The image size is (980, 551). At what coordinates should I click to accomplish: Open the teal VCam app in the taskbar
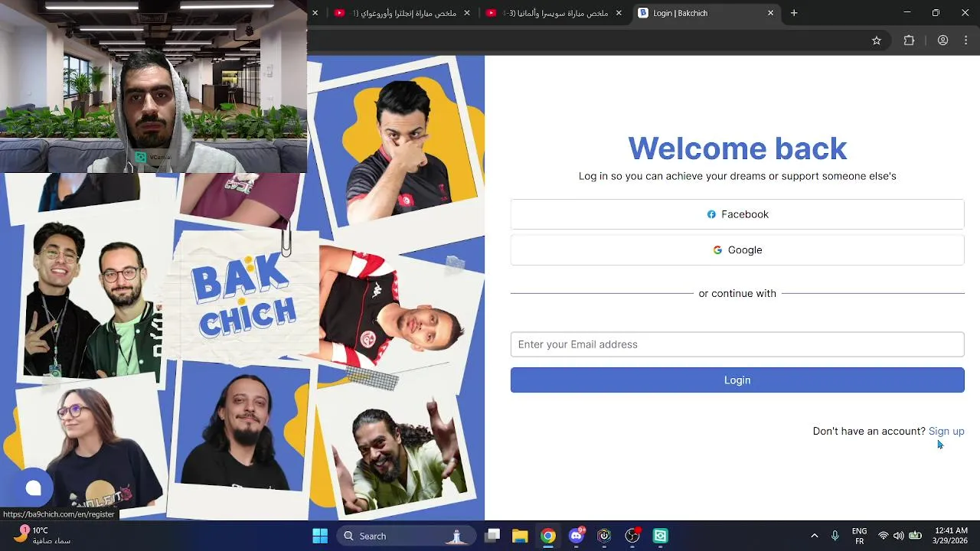click(661, 536)
